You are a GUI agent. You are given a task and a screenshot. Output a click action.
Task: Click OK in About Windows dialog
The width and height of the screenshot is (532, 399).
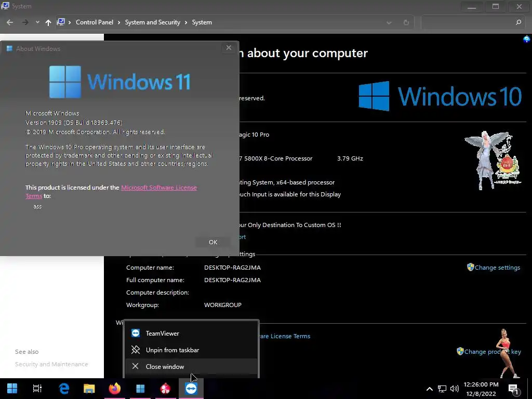pyautogui.click(x=212, y=242)
